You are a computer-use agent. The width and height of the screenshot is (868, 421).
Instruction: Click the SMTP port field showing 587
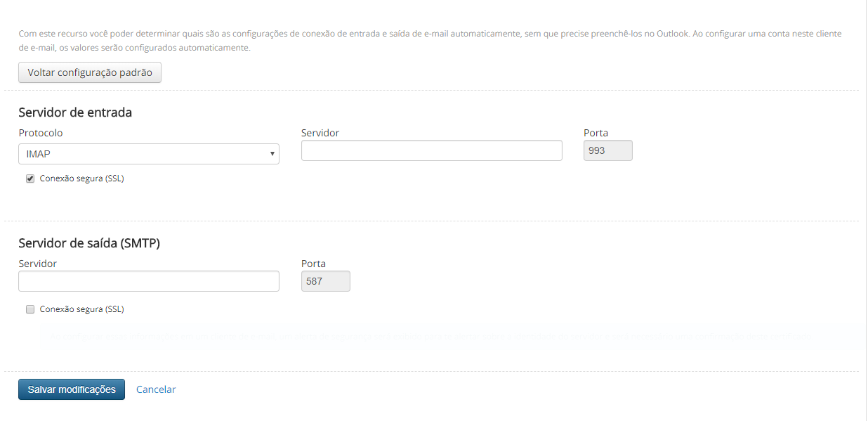325,281
